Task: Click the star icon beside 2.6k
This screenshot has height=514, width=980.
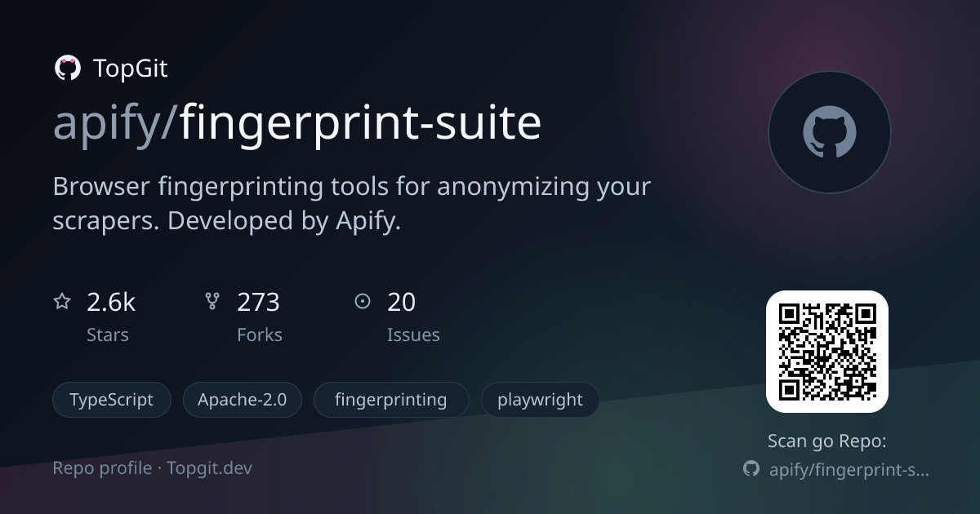Action: tap(62, 302)
